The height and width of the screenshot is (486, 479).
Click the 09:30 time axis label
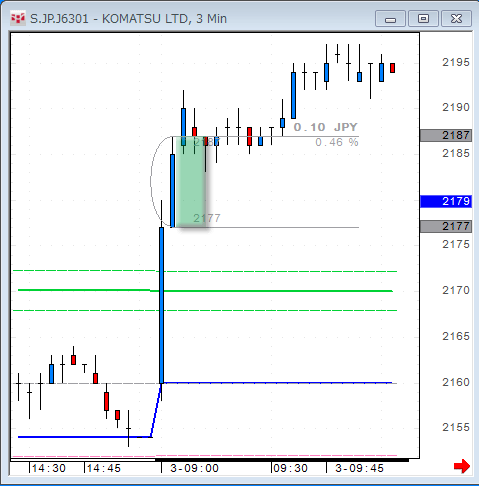[290, 468]
